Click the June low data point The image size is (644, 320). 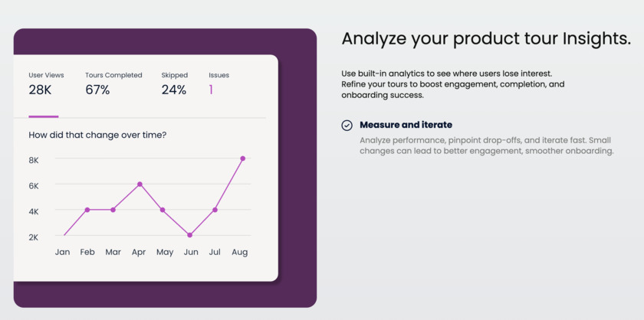[x=189, y=235]
